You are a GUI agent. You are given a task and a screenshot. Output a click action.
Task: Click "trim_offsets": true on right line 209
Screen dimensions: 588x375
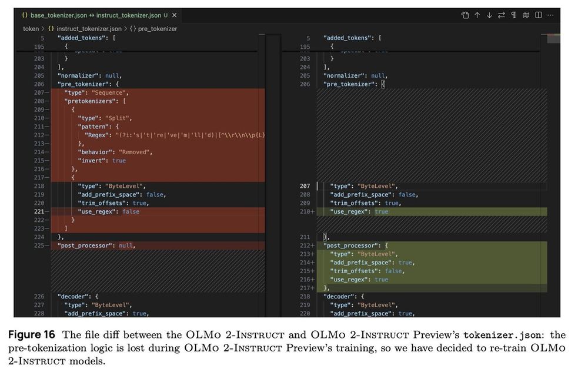pos(366,203)
